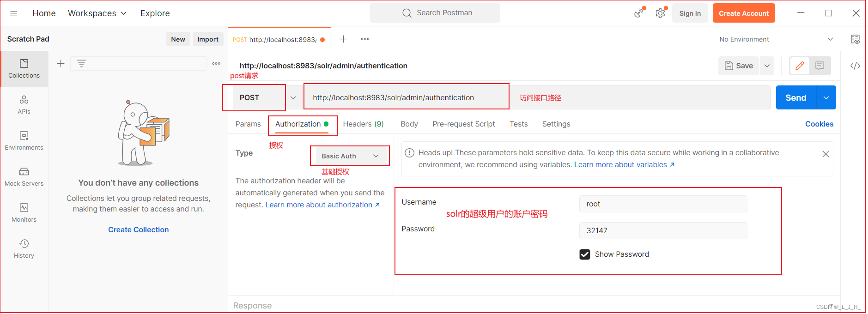Image resolution: width=868 pixels, height=314 pixels.
Task: Open the Explore menu item
Action: click(x=155, y=13)
